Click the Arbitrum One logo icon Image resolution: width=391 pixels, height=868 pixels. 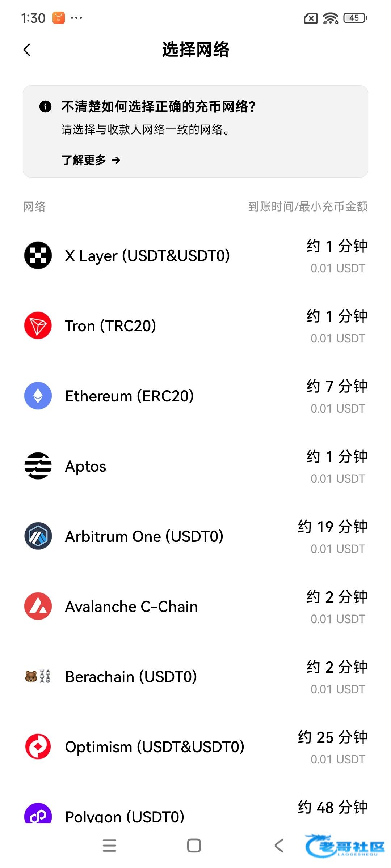click(38, 536)
